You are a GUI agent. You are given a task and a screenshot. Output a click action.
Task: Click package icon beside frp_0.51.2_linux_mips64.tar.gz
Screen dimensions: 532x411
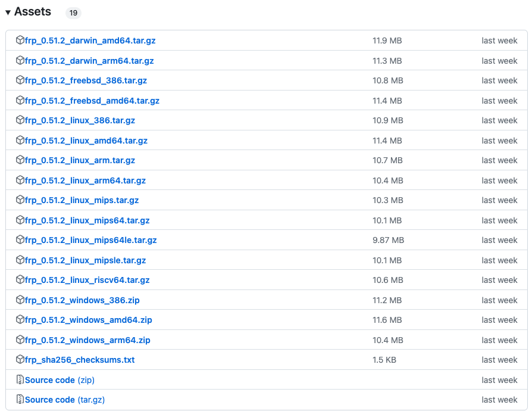20,220
